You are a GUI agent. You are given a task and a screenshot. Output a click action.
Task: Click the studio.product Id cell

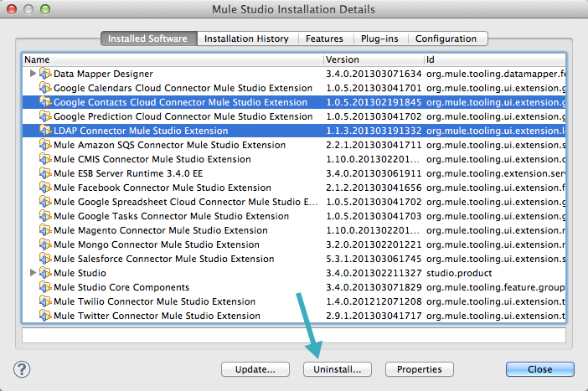tap(459, 273)
